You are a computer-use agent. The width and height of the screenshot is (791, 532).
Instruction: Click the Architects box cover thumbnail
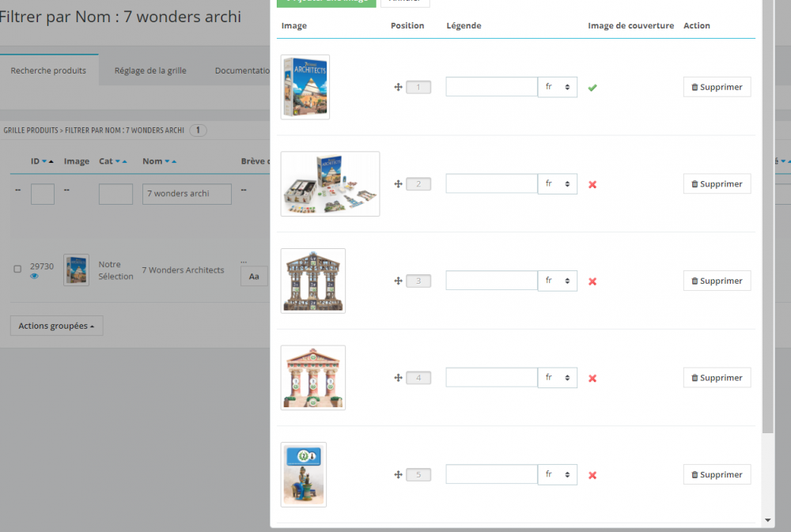(305, 87)
